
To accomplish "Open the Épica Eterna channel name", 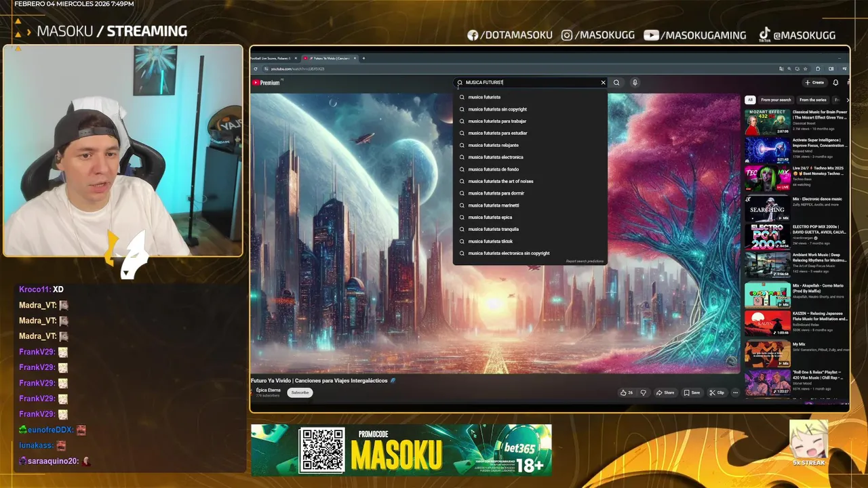I will [x=269, y=390].
